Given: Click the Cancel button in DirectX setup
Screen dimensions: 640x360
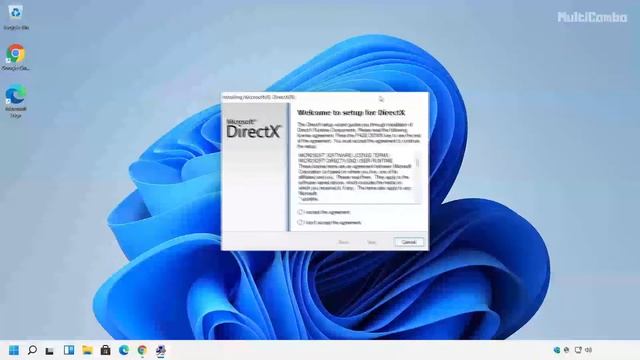Looking at the screenshot, I should click(x=409, y=242).
